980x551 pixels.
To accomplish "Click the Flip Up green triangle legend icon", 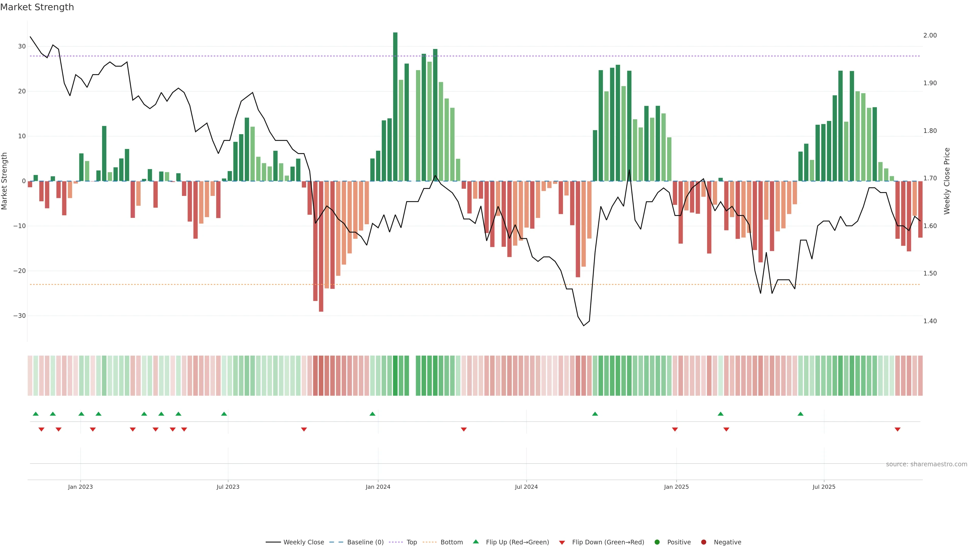I will (x=475, y=542).
